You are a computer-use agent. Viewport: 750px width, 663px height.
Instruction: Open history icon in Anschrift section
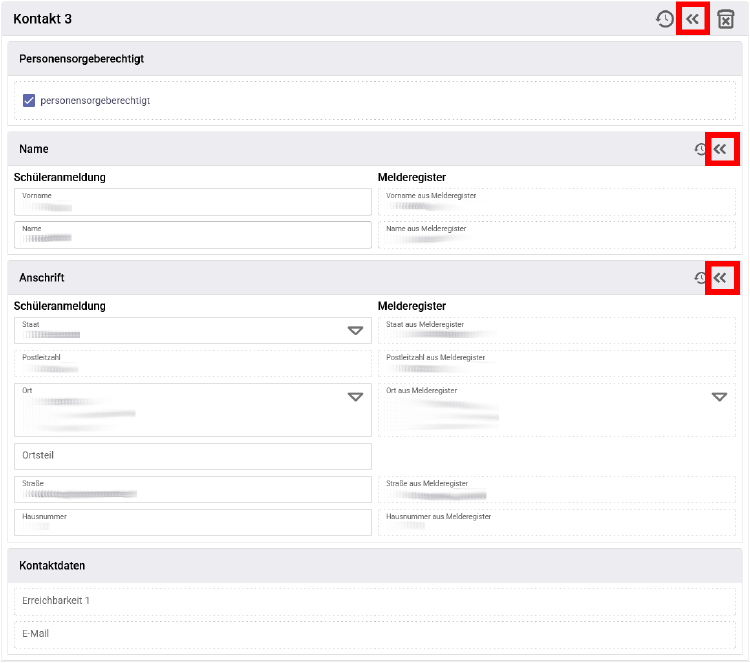pos(700,278)
